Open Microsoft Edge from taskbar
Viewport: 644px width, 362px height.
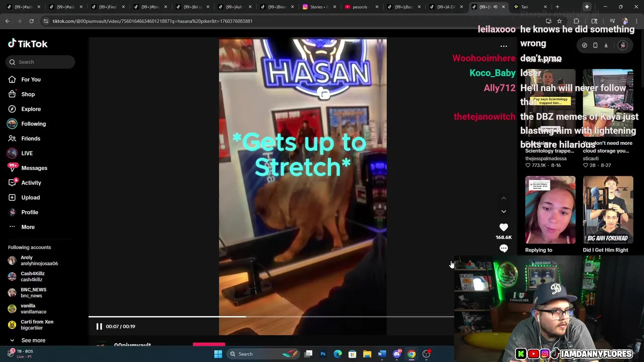pyautogui.click(x=338, y=354)
